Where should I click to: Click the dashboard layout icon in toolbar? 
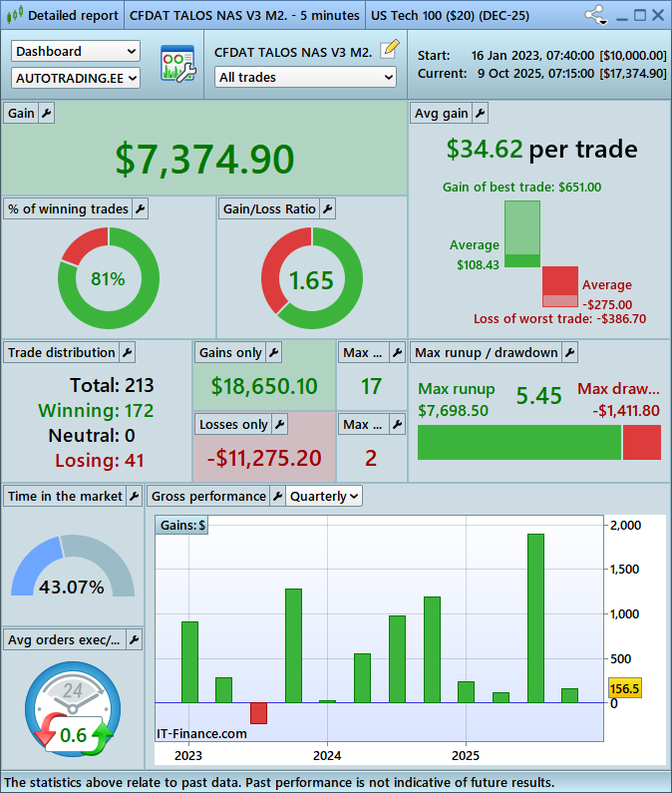pos(177,64)
